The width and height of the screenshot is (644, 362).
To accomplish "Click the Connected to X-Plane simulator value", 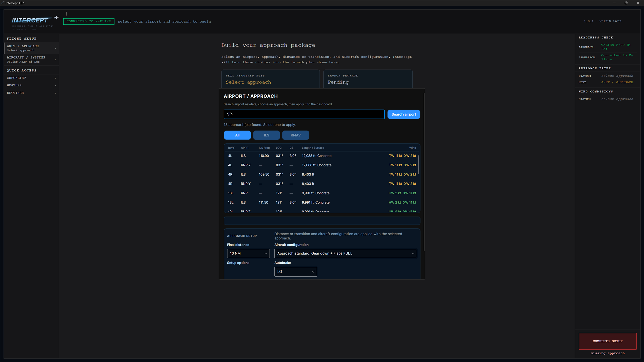I will [617, 57].
